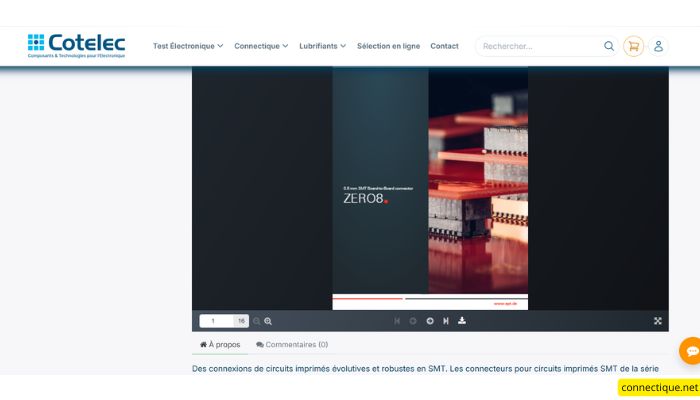Open the orange chat bubble
Screen dimensions: 700x400
pyautogui.click(x=690, y=351)
